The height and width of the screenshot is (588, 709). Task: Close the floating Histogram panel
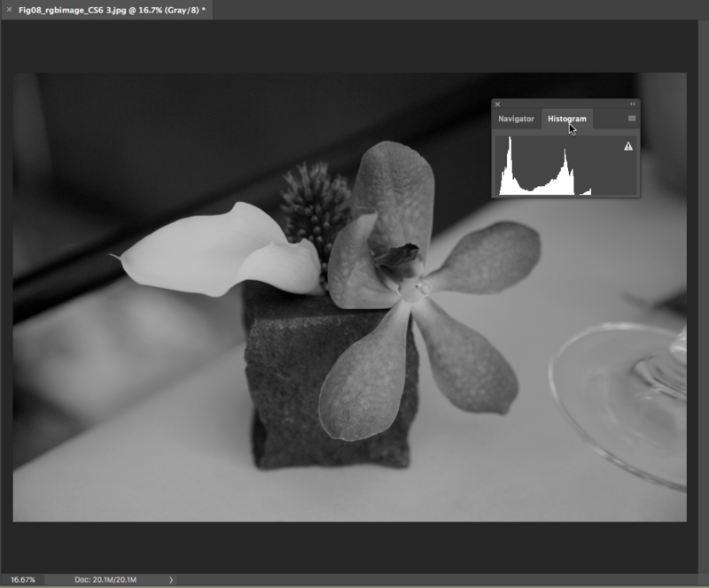pyautogui.click(x=498, y=104)
